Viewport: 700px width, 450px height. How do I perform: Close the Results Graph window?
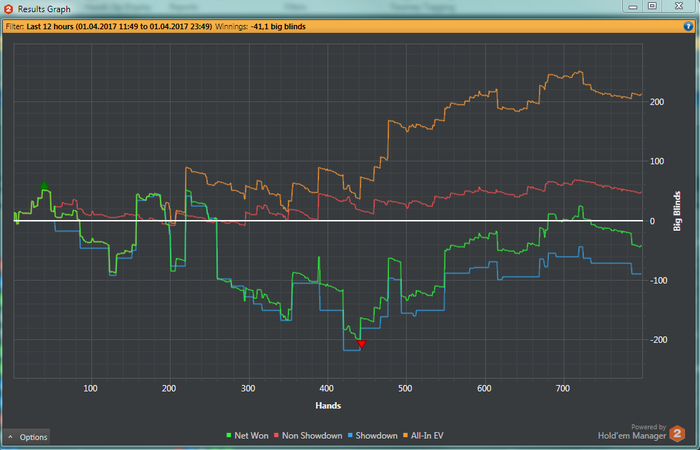tap(679, 6)
